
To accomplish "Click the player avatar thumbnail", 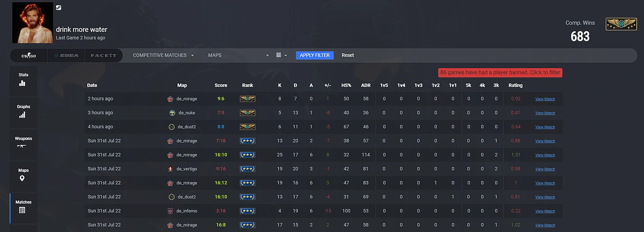I will click(33, 23).
